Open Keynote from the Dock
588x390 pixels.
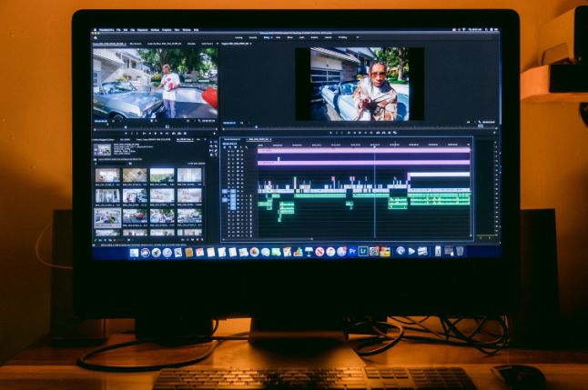pyautogui.click(x=309, y=252)
